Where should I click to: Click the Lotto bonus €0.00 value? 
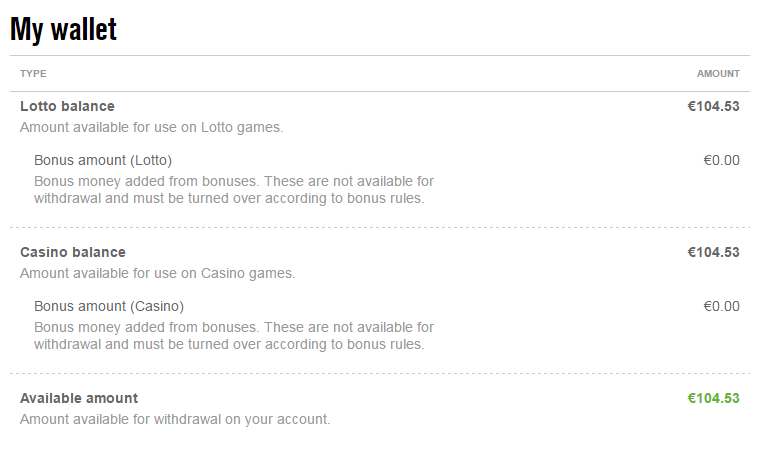tap(721, 160)
